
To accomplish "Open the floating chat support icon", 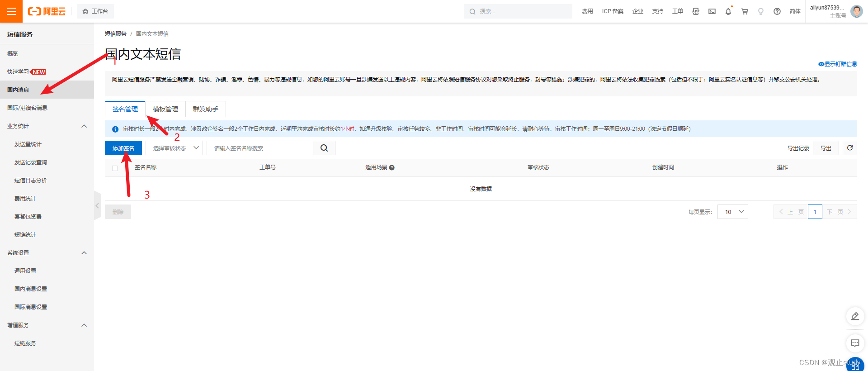I will click(855, 343).
